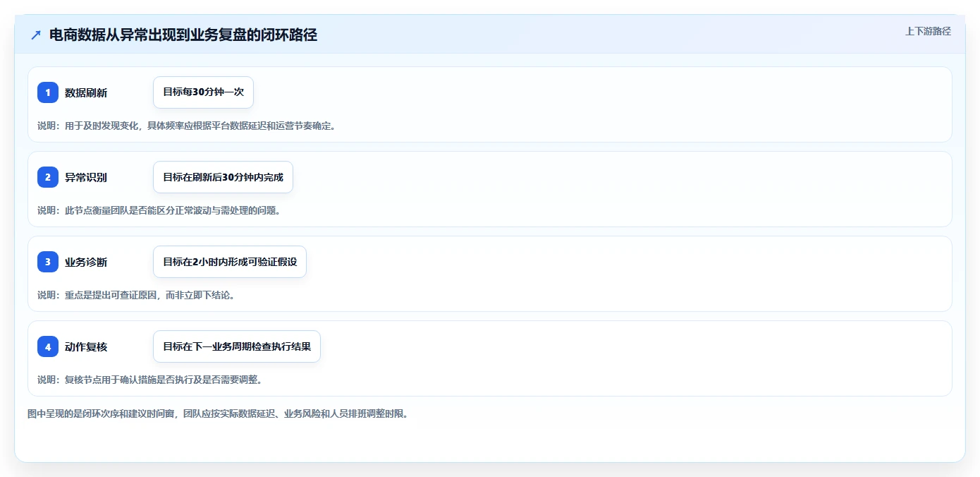Click the note starting 说明:此节点衡量团队
Viewport: 980px width, 477px height.
click(159, 210)
